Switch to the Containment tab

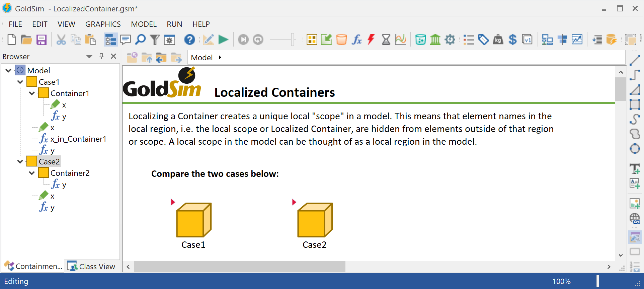click(33, 266)
